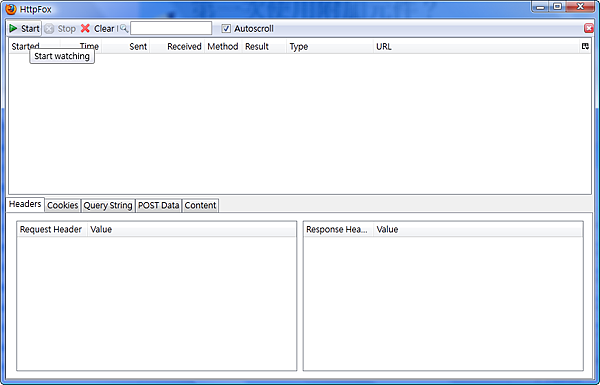Open the Query String tab
The width and height of the screenshot is (600, 385).
[x=108, y=206]
